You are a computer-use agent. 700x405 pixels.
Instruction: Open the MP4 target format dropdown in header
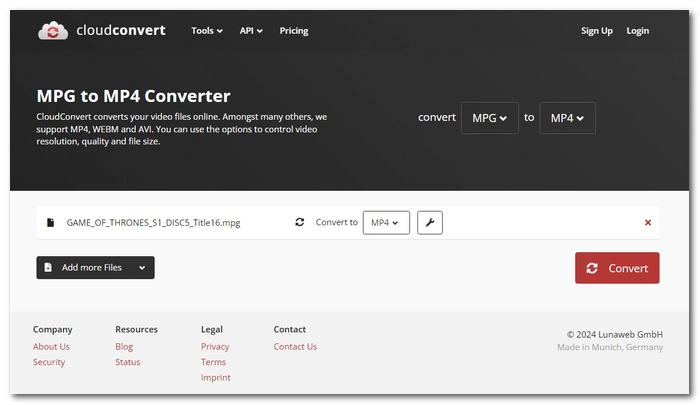point(567,118)
